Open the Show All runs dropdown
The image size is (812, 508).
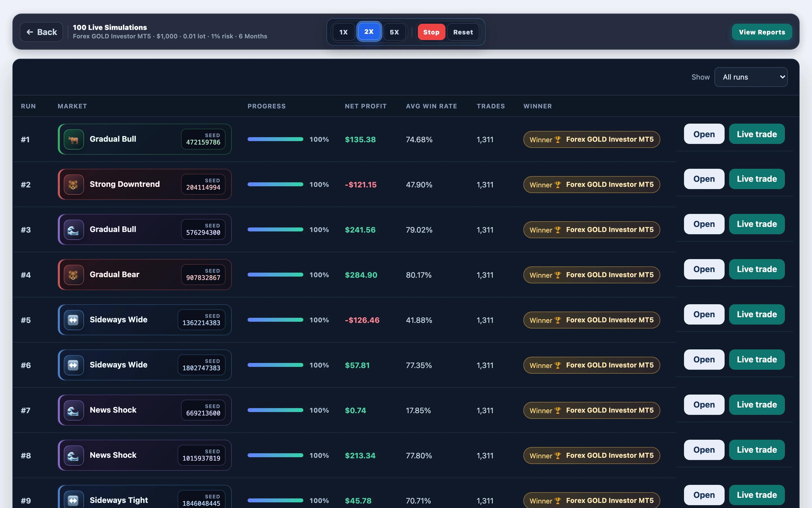click(x=751, y=77)
